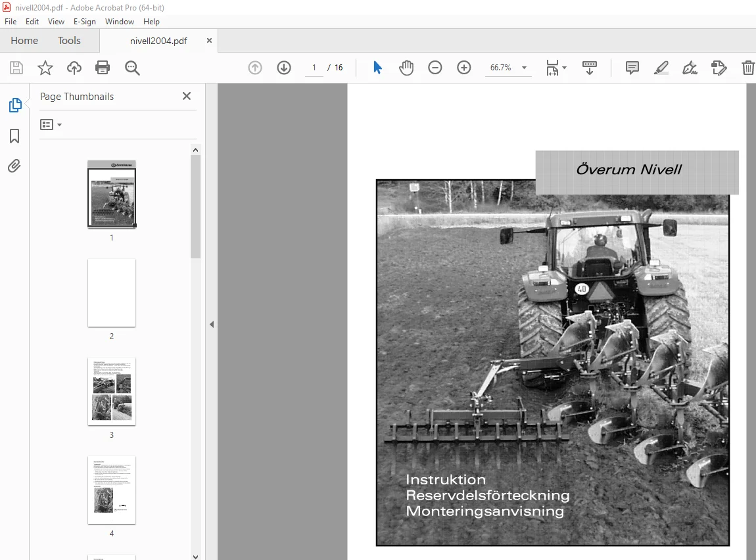756x560 pixels.
Task: Upload file to cloud icon
Action: coord(74,68)
